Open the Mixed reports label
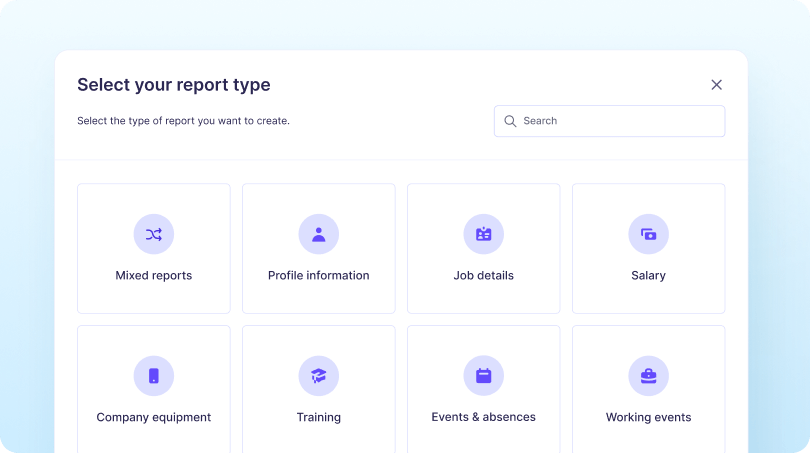810x453 pixels. point(153,275)
